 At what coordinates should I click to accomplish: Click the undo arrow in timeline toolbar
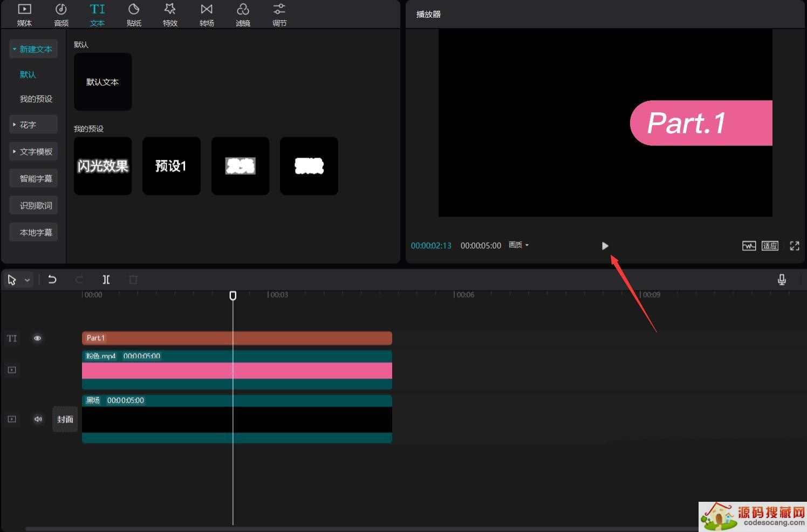52,279
